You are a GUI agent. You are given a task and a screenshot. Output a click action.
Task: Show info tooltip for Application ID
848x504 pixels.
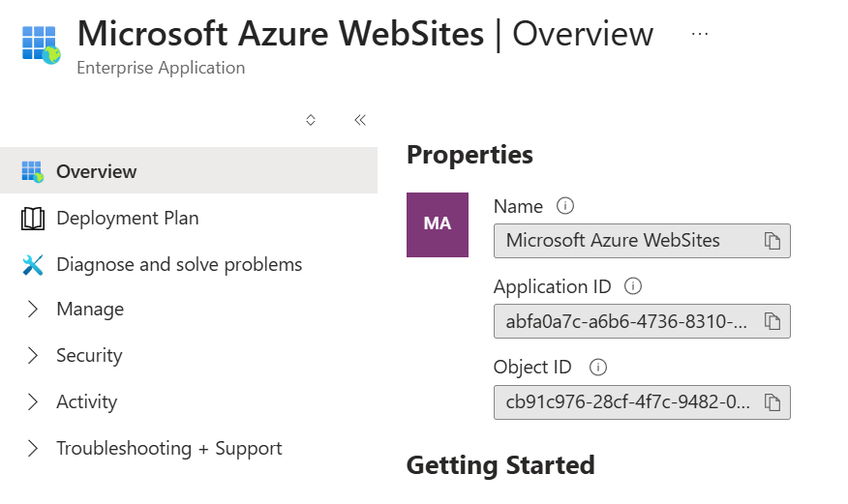point(633,286)
